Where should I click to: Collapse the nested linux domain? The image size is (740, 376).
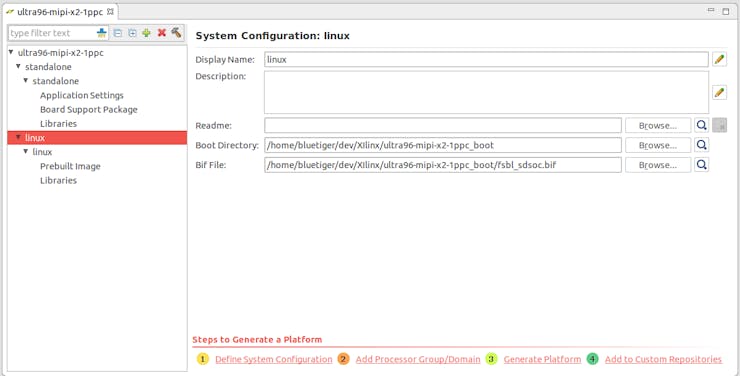pyautogui.click(x=26, y=151)
